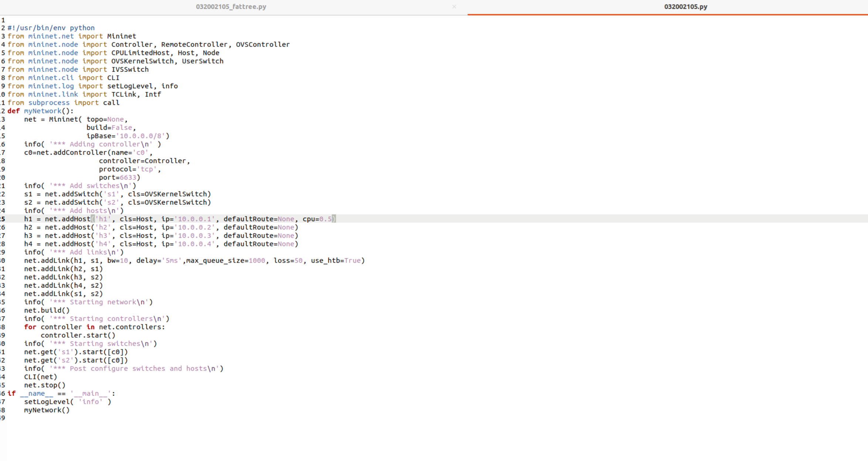
Task: Click on 'use_htb=True' text
Action: click(336, 260)
